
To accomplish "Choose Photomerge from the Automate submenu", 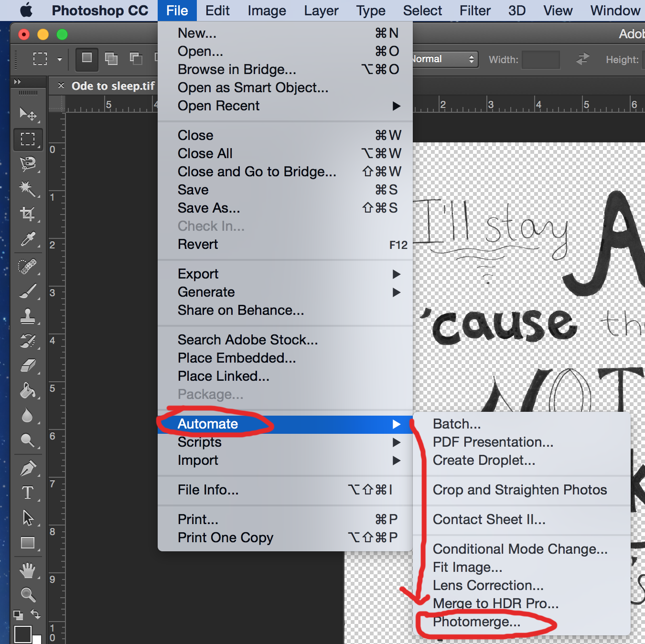I will pos(476,622).
